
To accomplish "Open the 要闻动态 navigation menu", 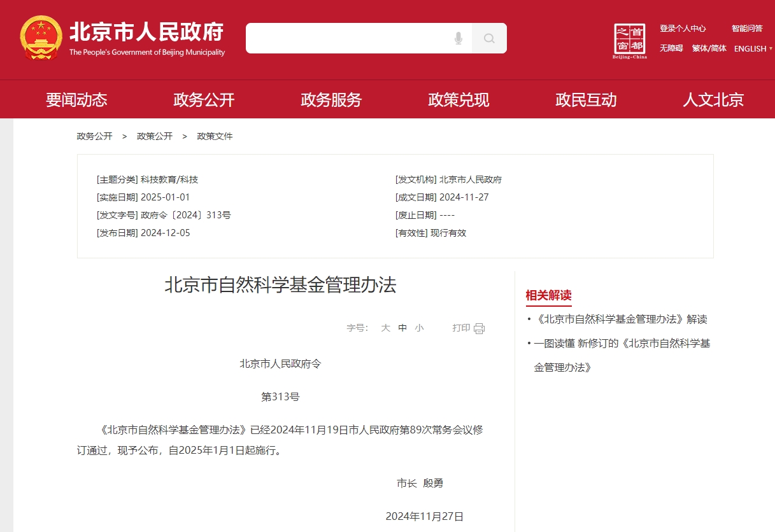I will (x=76, y=100).
